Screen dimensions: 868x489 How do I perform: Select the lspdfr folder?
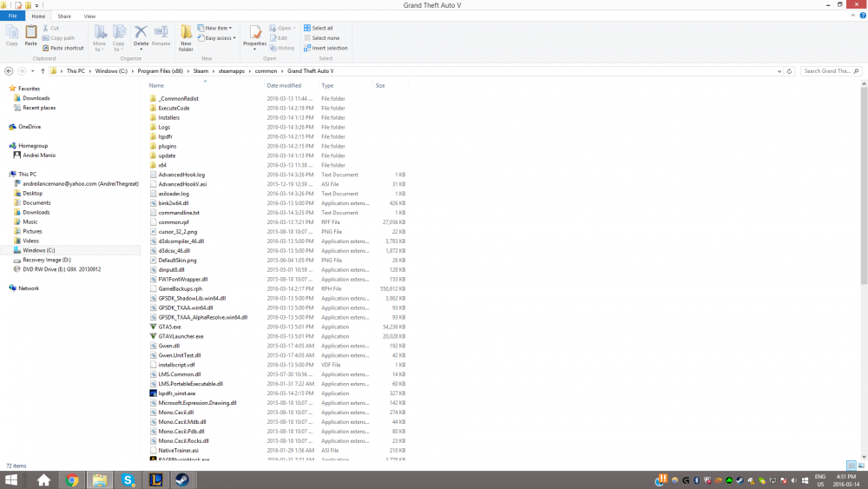[165, 136]
